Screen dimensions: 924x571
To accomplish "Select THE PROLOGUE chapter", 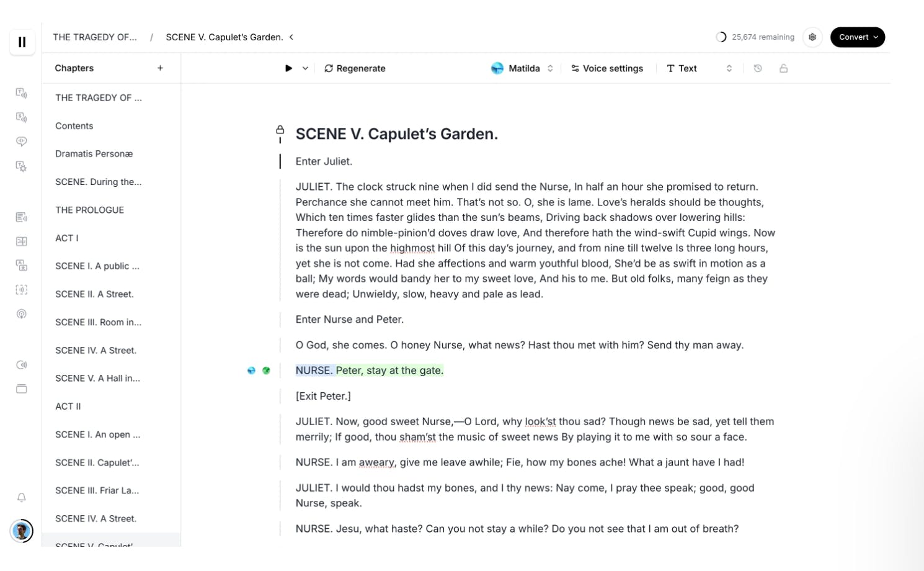I will click(x=90, y=210).
